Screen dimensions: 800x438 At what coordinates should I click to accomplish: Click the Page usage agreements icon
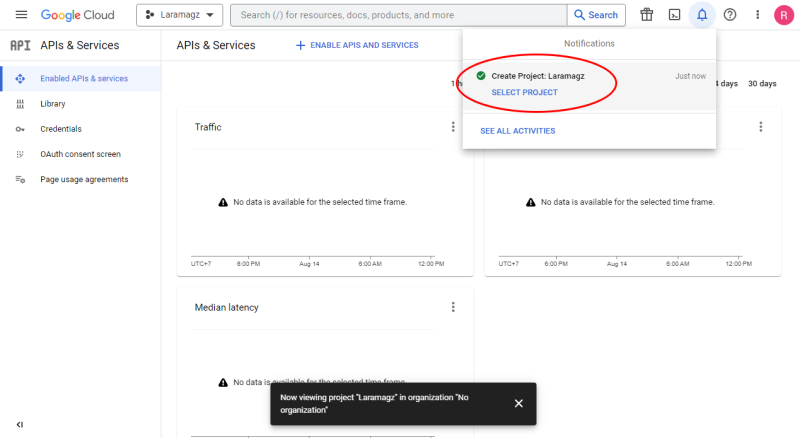point(20,179)
